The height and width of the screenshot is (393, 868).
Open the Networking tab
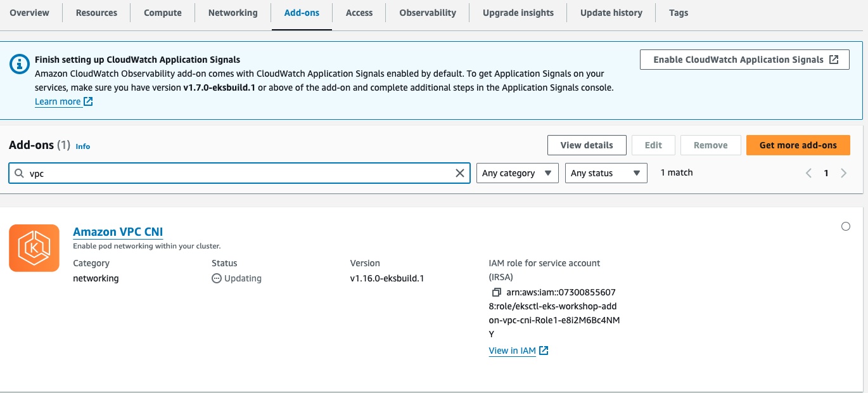pyautogui.click(x=233, y=13)
